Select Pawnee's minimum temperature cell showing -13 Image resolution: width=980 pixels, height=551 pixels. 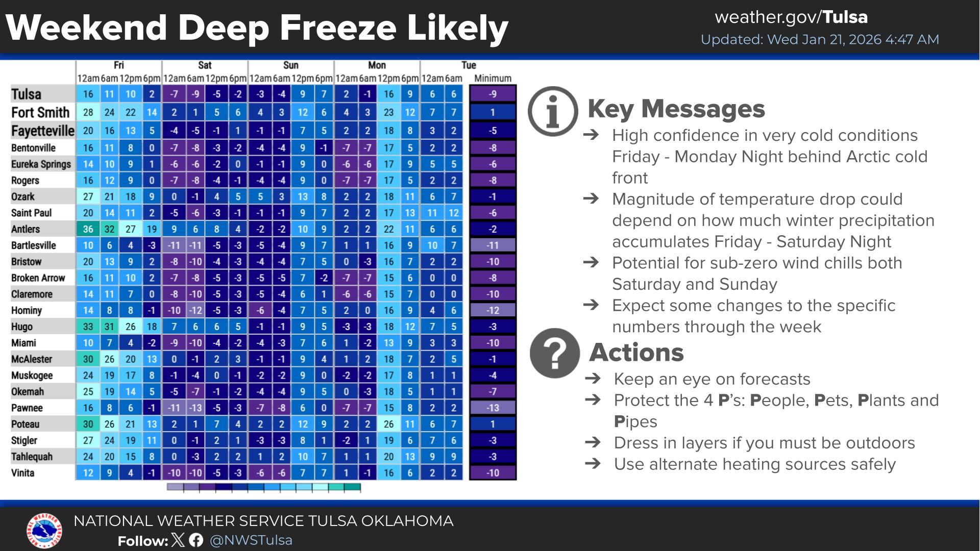pyautogui.click(x=493, y=408)
